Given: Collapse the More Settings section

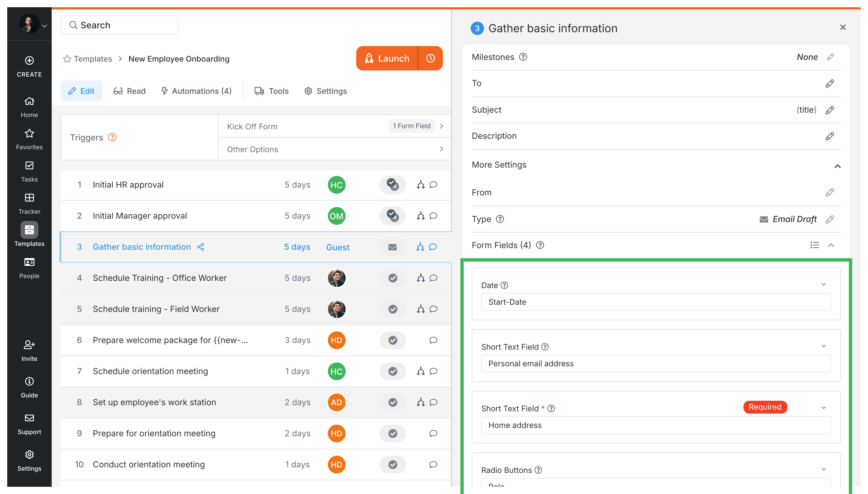Looking at the screenshot, I should [837, 166].
